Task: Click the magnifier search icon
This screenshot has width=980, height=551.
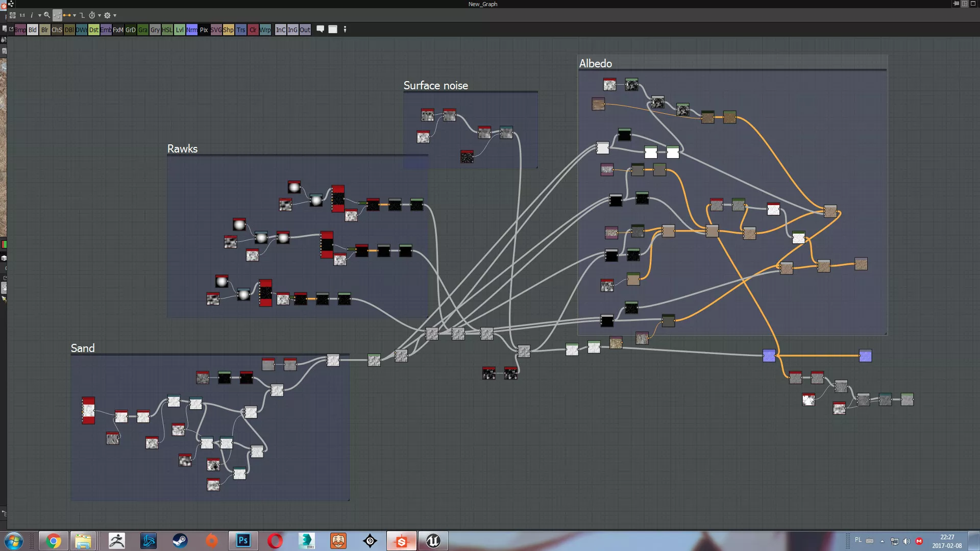Action: (47, 15)
